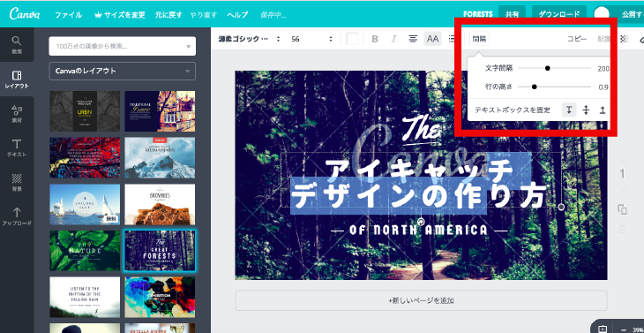Select the Sailors Club layout thumbnail
The height and width of the screenshot is (333, 644).
tap(85, 204)
